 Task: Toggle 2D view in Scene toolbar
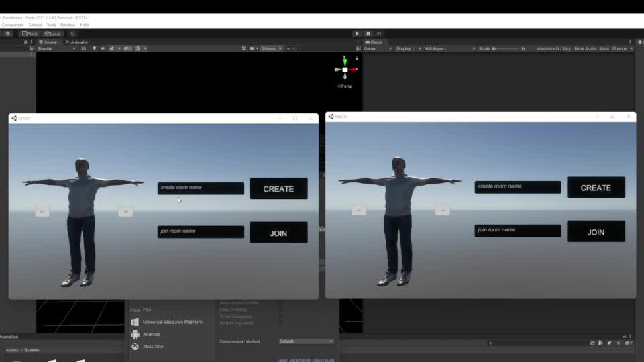[83, 48]
